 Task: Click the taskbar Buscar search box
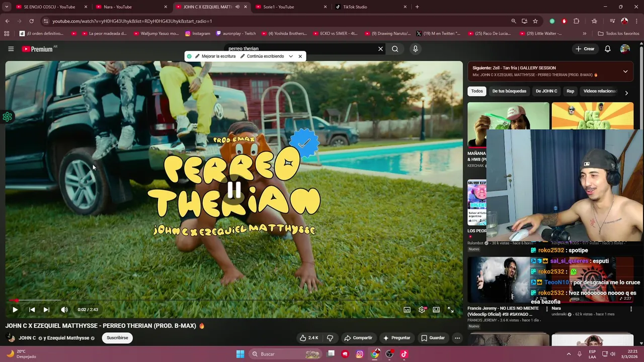[x=285, y=354]
